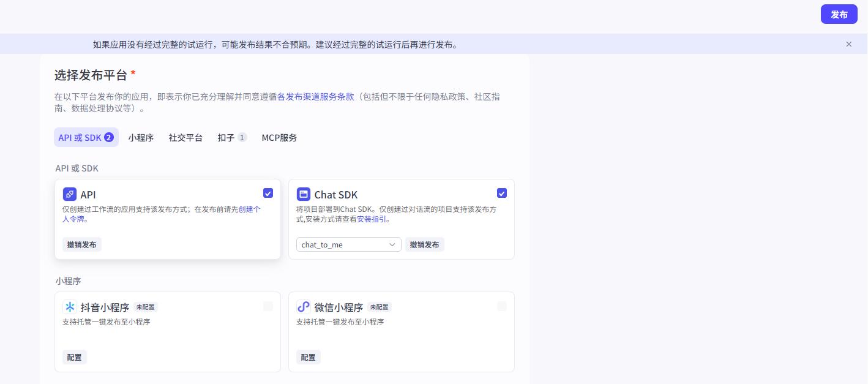The image size is (868, 384).
Task: Enable the 微信小程序 checkbox
Action: pyautogui.click(x=502, y=306)
